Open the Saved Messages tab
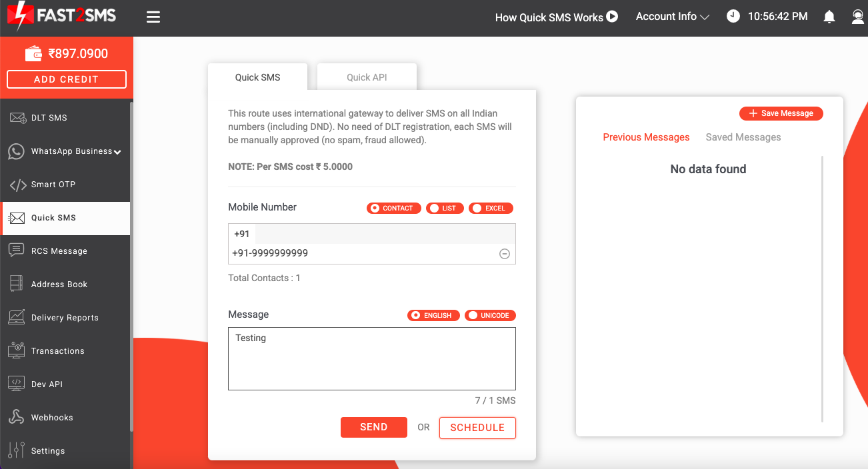868x469 pixels. coord(743,137)
